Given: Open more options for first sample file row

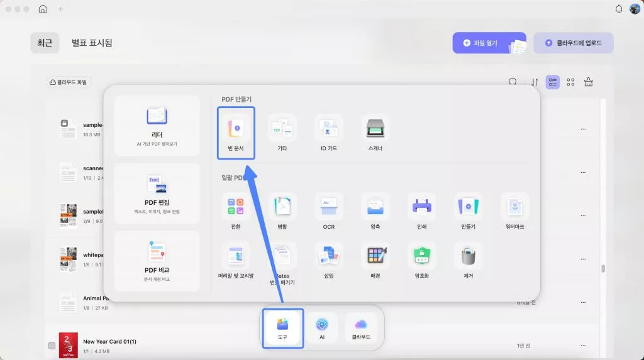Looking at the screenshot, I should click(x=583, y=129).
